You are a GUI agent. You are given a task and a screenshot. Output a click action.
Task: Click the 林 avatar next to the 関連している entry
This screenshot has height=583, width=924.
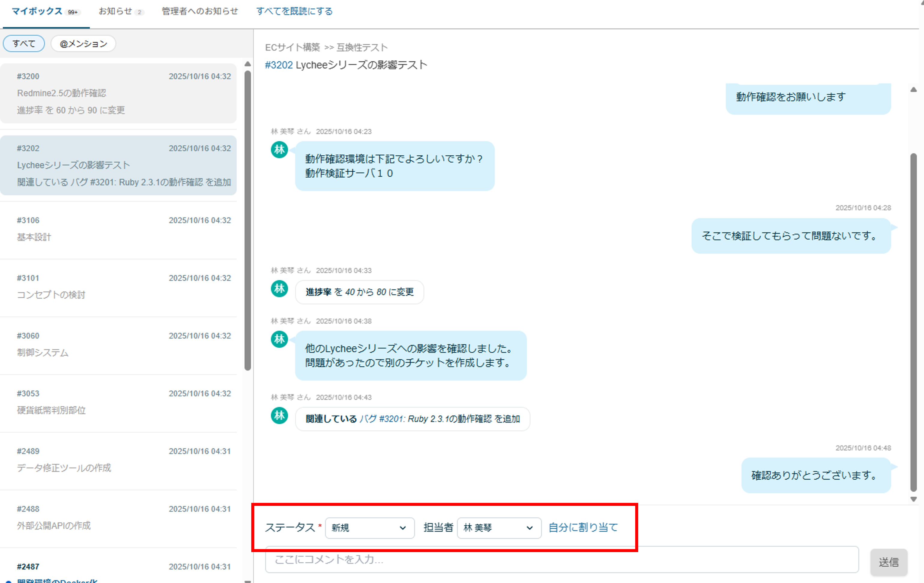pyautogui.click(x=279, y=415)
